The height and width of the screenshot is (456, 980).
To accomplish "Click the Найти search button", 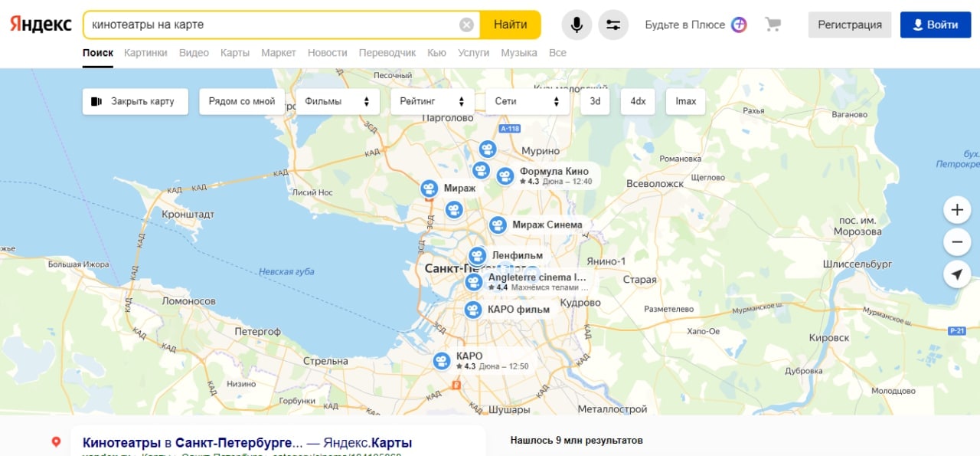I will (510, 25).
